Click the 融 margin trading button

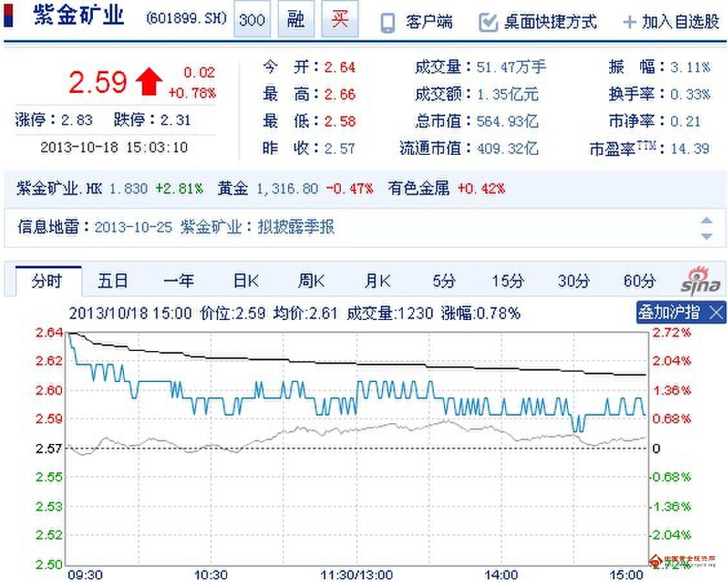coord(296,19)
